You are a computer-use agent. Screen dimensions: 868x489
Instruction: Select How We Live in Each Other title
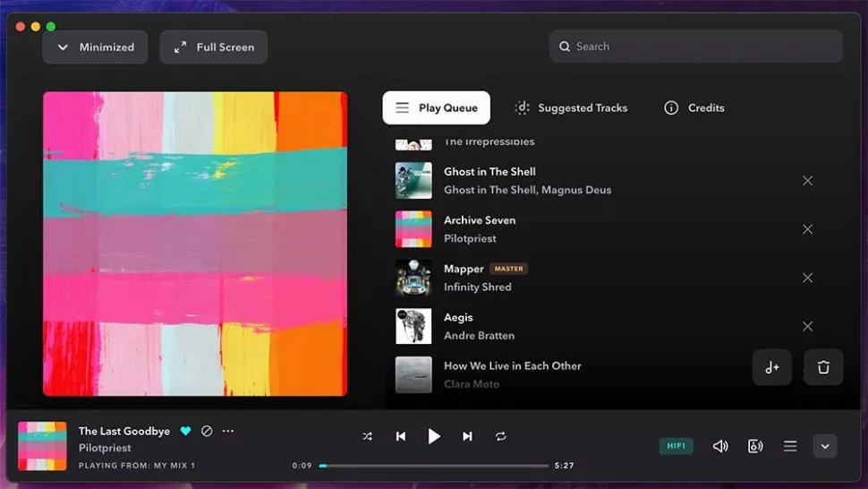tap(513, 366)
